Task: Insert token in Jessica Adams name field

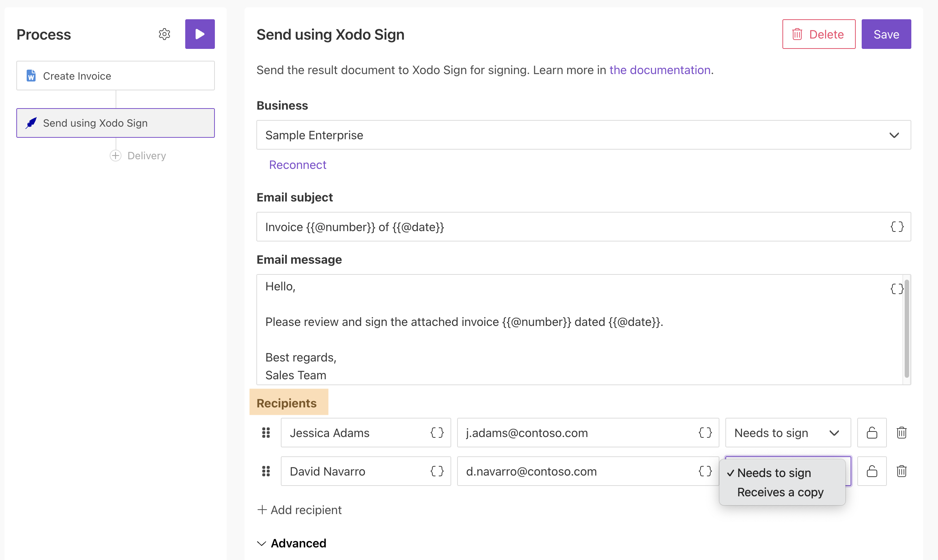Action: pyautogui.click(x=437, y=433)
